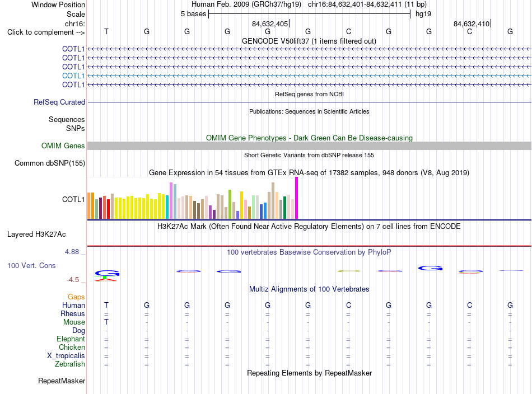This screenshot has height=394, width=532.
Task: Click the Window Position track label
Action: click(x=58, y=4)
